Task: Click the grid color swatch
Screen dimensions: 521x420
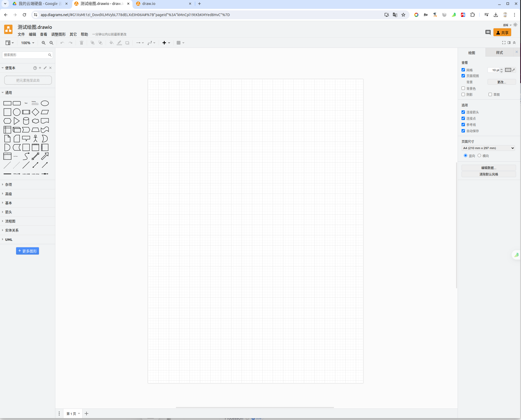Action: (508, 70)
